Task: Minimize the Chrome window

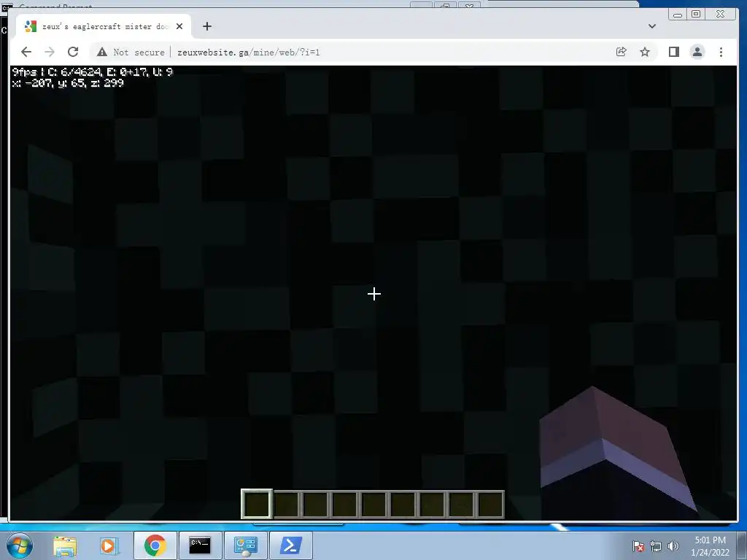Action: pyautogui.click(x=678, y=15)
